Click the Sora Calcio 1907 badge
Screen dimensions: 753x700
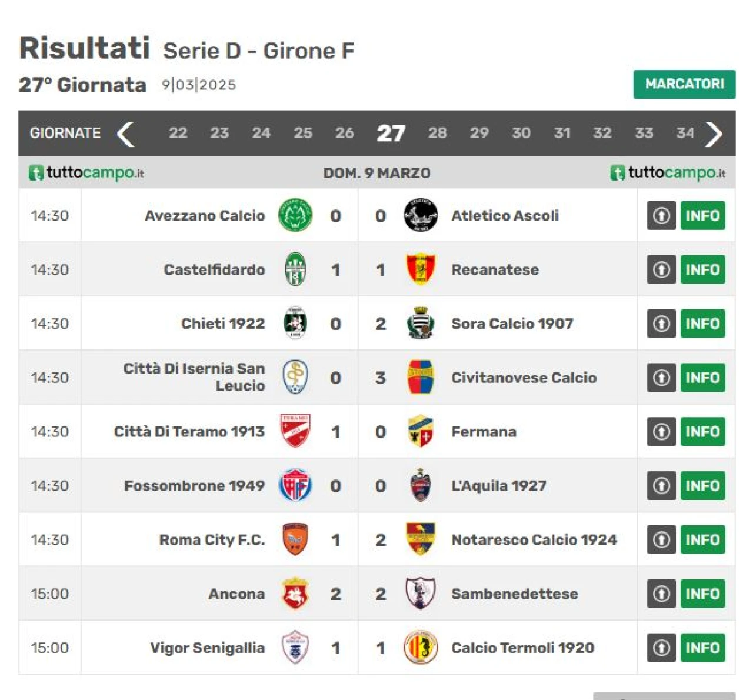(x=420, y=324)
